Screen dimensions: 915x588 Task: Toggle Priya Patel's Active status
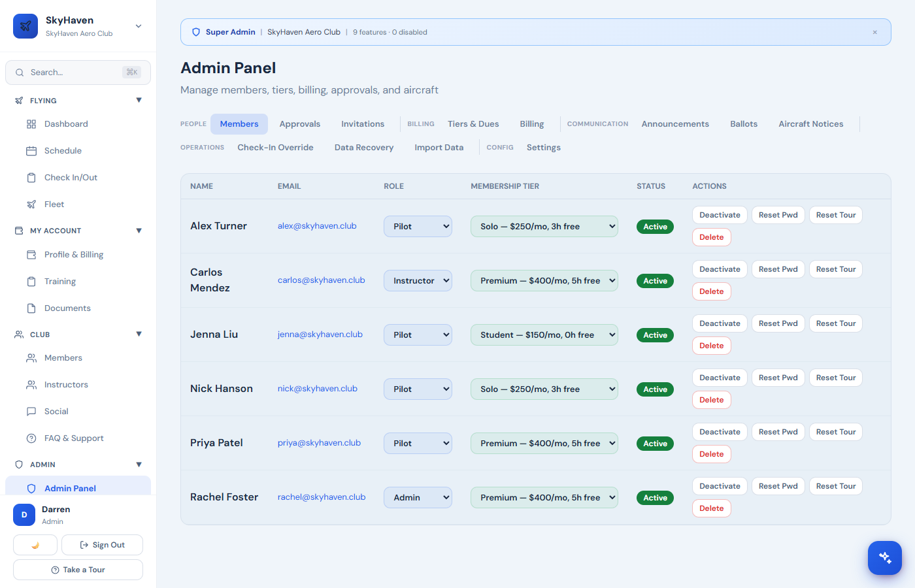tap(654, 443)
